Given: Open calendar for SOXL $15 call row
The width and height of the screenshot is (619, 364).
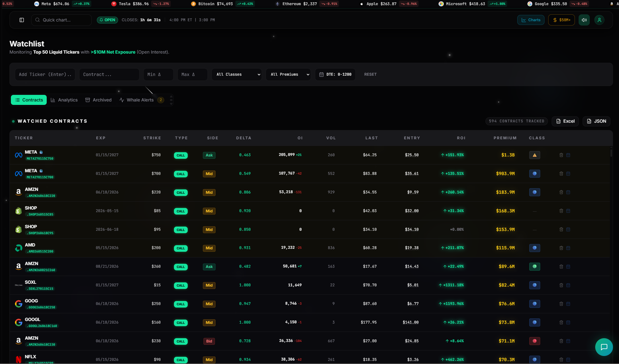Looking at the screenshot, I should pos(568,285).
